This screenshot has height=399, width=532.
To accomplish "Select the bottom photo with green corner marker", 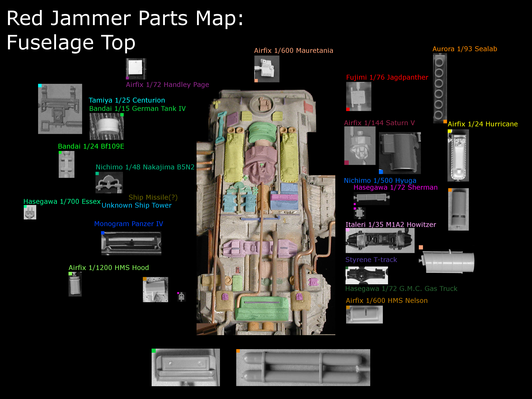I will (186, 367).
